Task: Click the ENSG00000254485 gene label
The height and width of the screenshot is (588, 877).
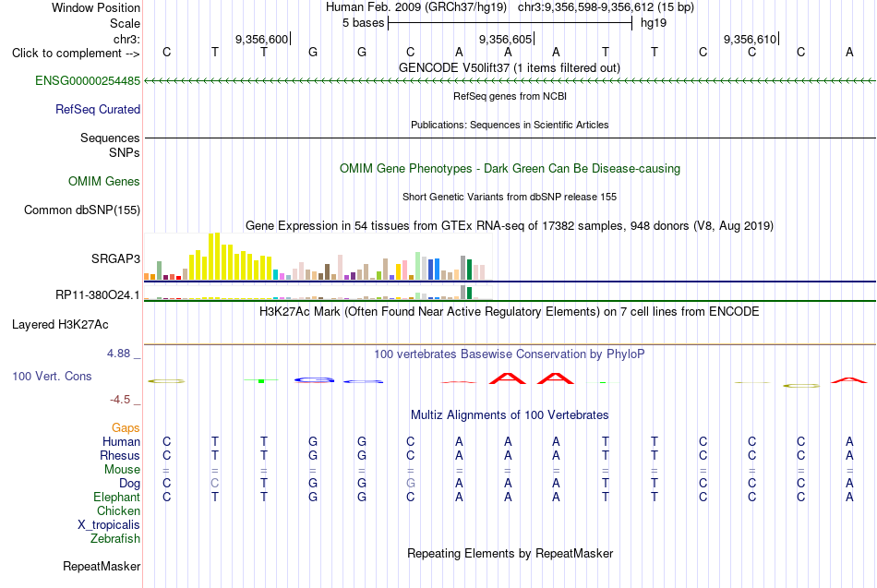Action: point(88,80)
